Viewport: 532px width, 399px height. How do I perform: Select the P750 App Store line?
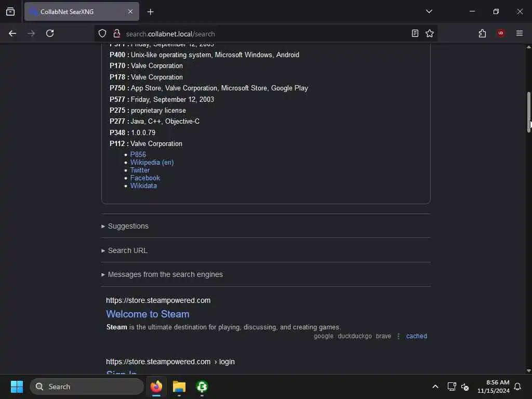(x=209, y=88)
